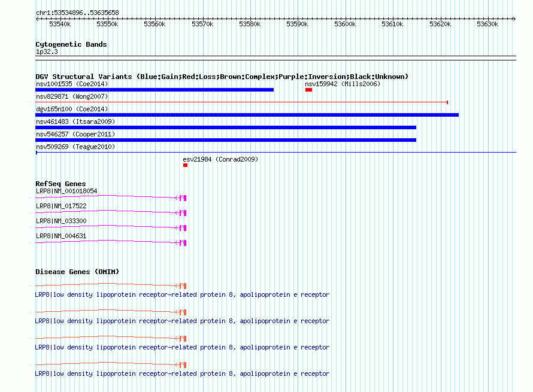The image size is (533, 392).
Task: Click the nsv509269 (Teague2010) thin blue line
Action: (x=275, y=153)
